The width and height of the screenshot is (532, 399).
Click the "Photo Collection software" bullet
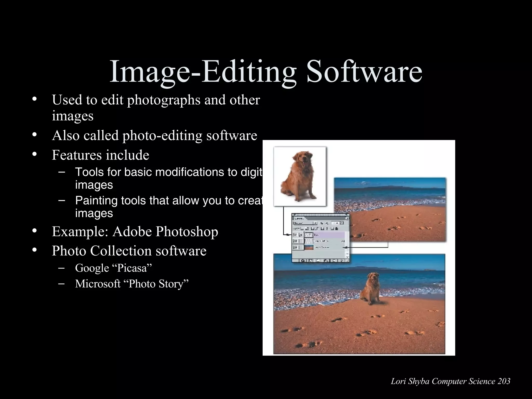click(129, 251)
